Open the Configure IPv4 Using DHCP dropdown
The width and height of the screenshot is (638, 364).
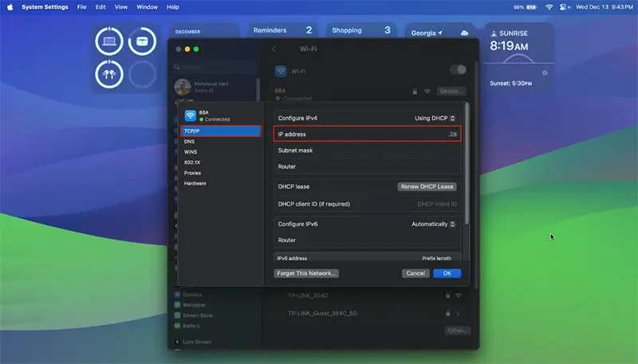point(435,118)
